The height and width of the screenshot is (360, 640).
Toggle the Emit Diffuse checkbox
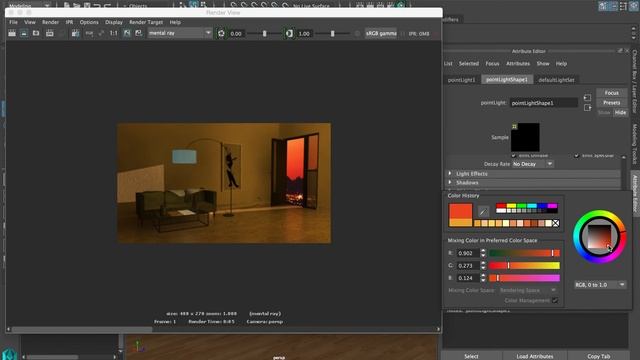point(513,156)
